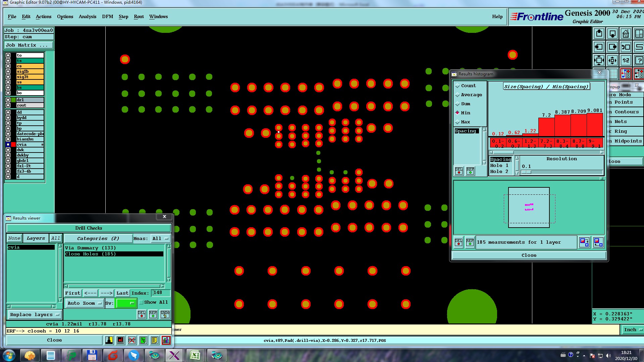
Task: Select the Count radio option
Action: point(458,86)
